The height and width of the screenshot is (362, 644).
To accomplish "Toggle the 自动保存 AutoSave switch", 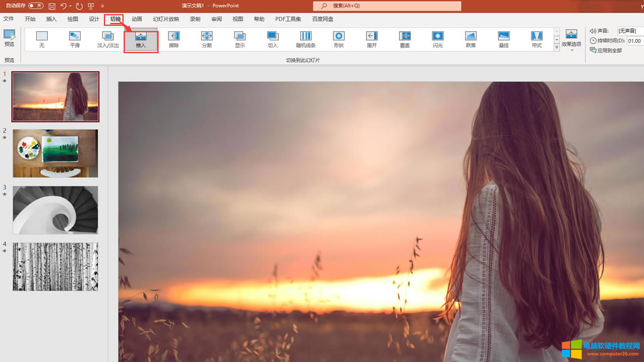I will 36,6.
